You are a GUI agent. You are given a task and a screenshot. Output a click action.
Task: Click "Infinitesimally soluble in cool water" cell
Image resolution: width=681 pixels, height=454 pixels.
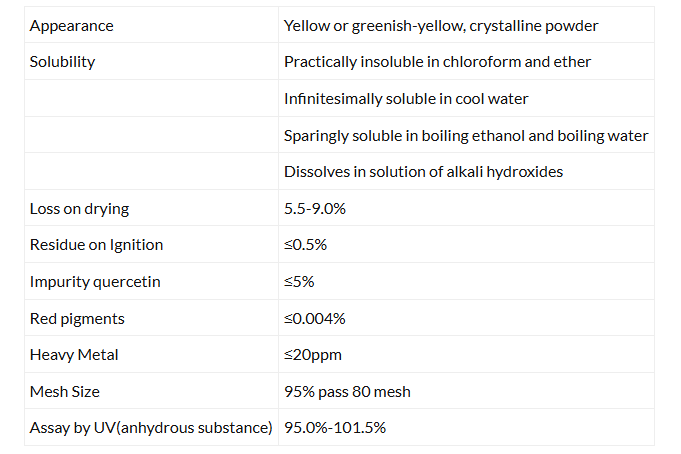406,99
